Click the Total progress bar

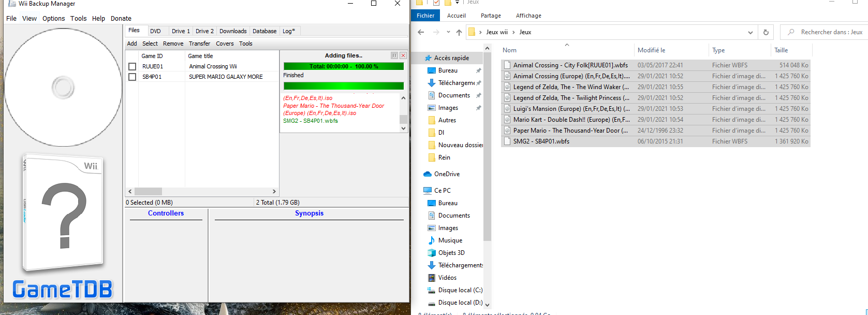point(344,66)
